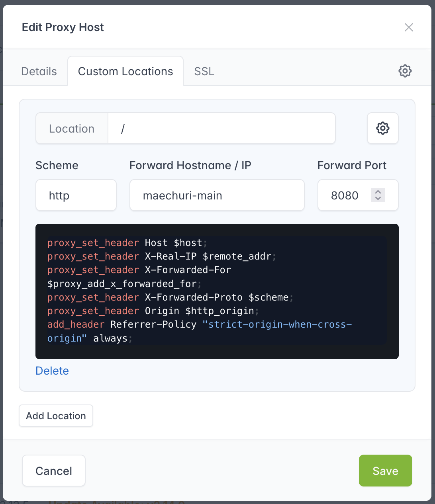
Task: Decrease Forward Port with stepper down arrow
Action: 378,199
